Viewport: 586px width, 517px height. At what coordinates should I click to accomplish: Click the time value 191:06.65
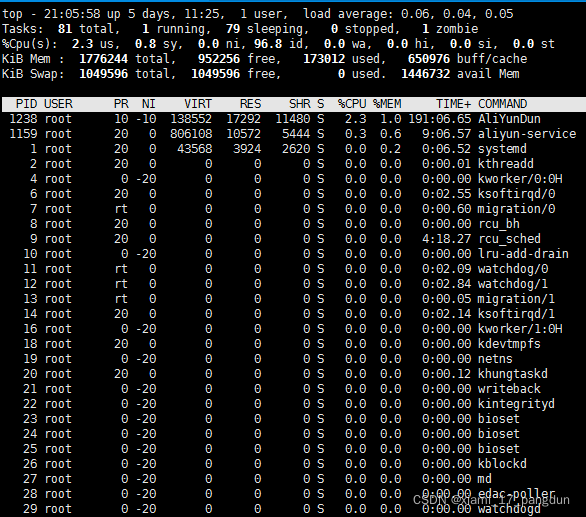[x=440, y=119]
